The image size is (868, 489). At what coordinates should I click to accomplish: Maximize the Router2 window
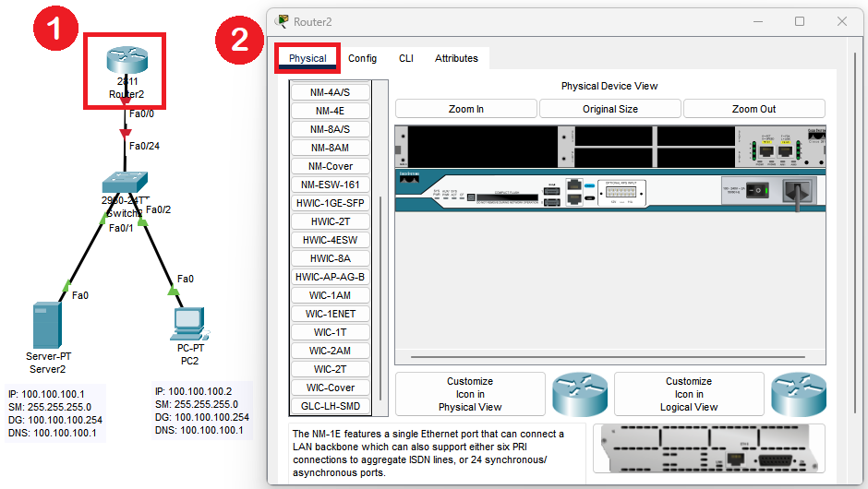click(x=800, y=21)
